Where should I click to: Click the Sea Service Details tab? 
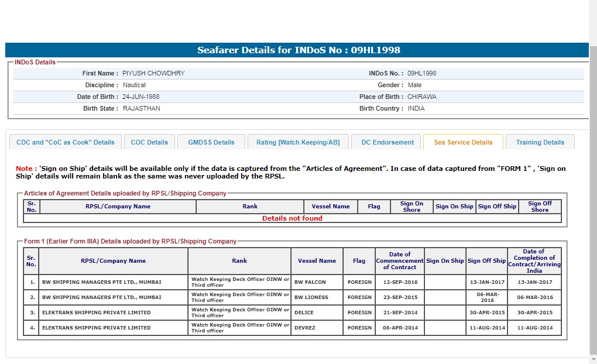[463, 142]
